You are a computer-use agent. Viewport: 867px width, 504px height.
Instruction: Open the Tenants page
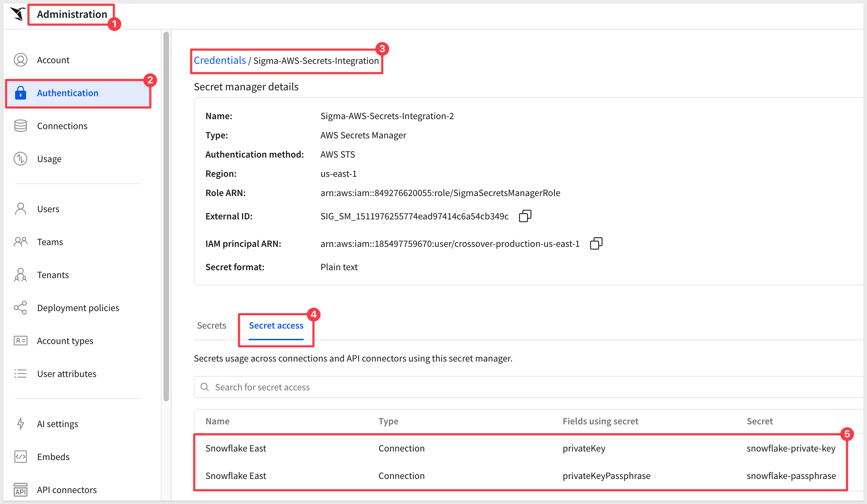pyautogui.click(x=53, y=275)
